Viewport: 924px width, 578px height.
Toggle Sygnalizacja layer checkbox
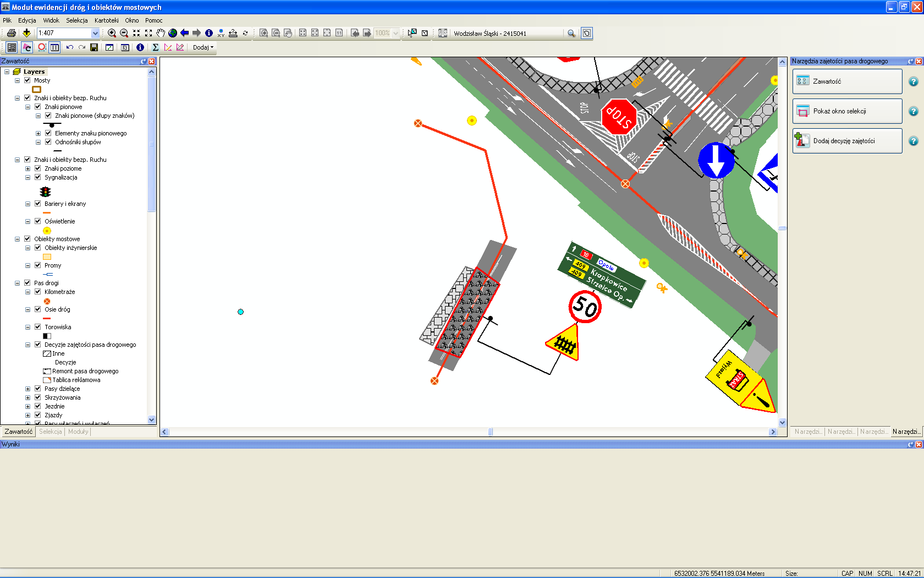[x=37, y=177]
